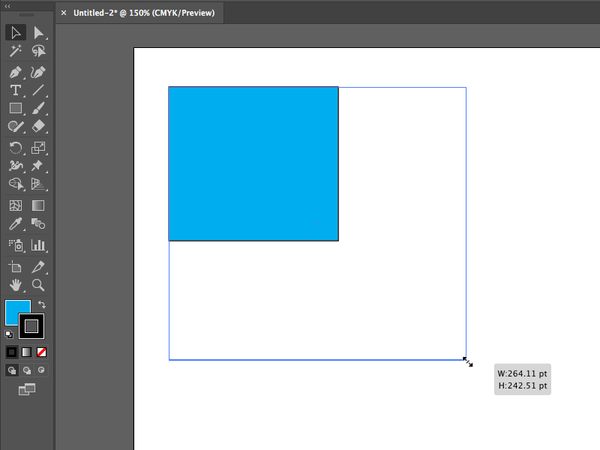
Task: Click the blue filled square on canvas
Action: coord(253,163)
